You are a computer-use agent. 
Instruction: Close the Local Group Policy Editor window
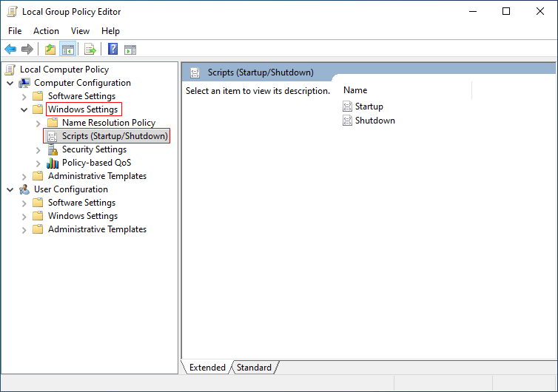click(539, 11)
